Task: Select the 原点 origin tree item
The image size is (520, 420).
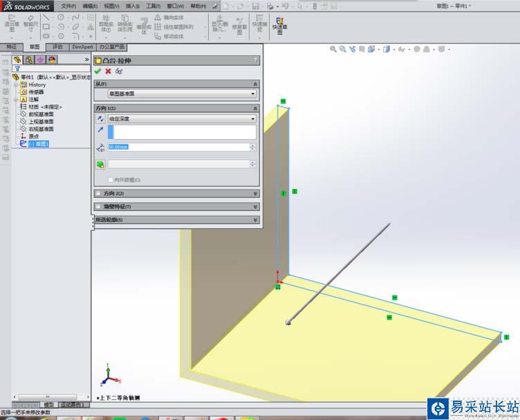Action: point(33,136)
